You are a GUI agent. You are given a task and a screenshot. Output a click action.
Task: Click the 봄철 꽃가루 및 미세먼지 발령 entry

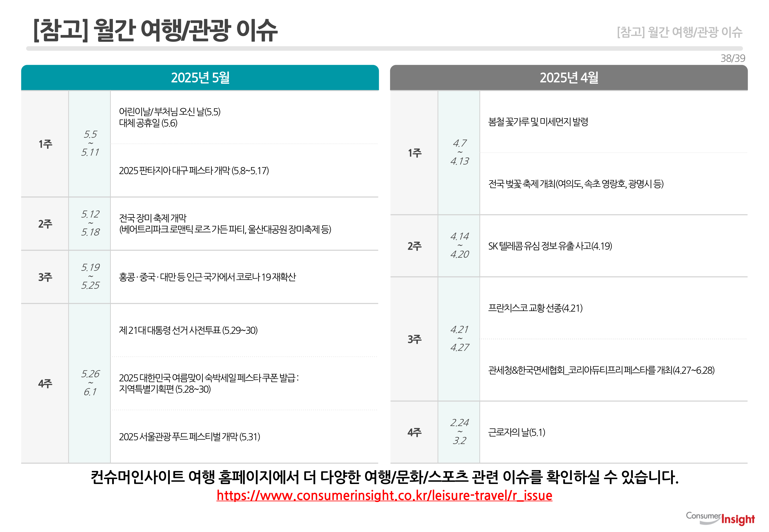point(538,122)
